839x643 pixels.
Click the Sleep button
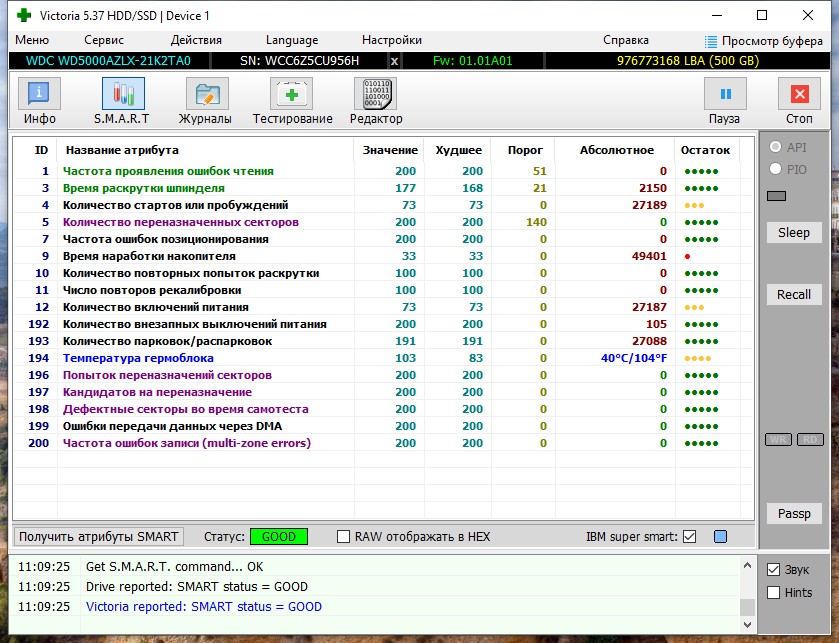click(794, 233)
